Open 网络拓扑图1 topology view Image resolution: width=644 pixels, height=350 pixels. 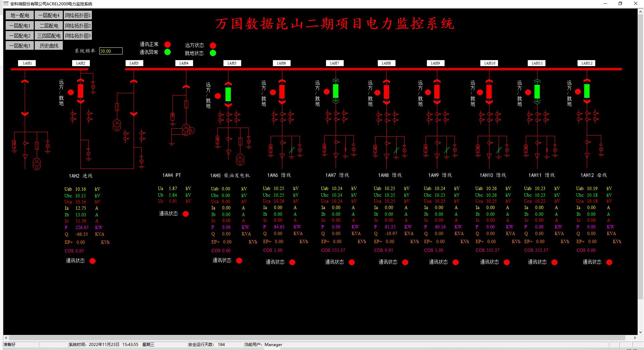pos(78,15)
